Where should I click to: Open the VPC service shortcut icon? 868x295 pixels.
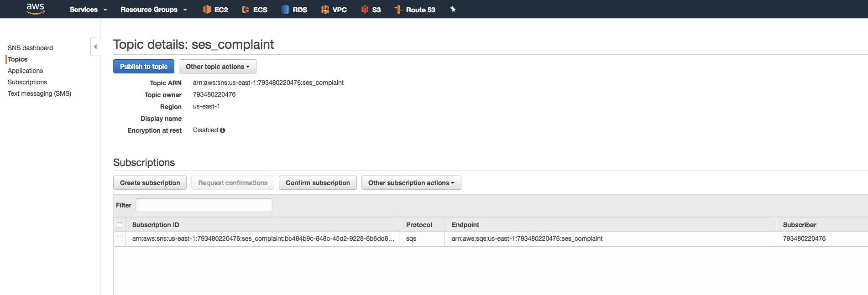coord(325,10)
